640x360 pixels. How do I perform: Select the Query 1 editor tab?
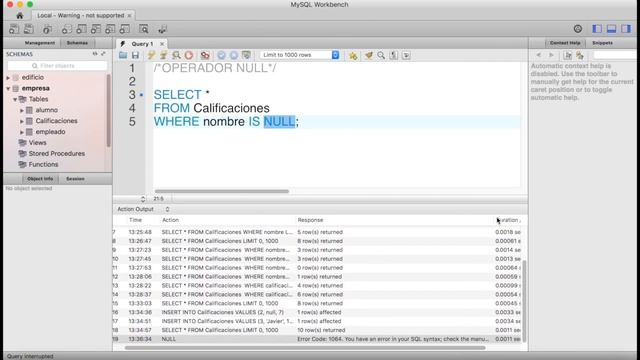click(142, 44)
